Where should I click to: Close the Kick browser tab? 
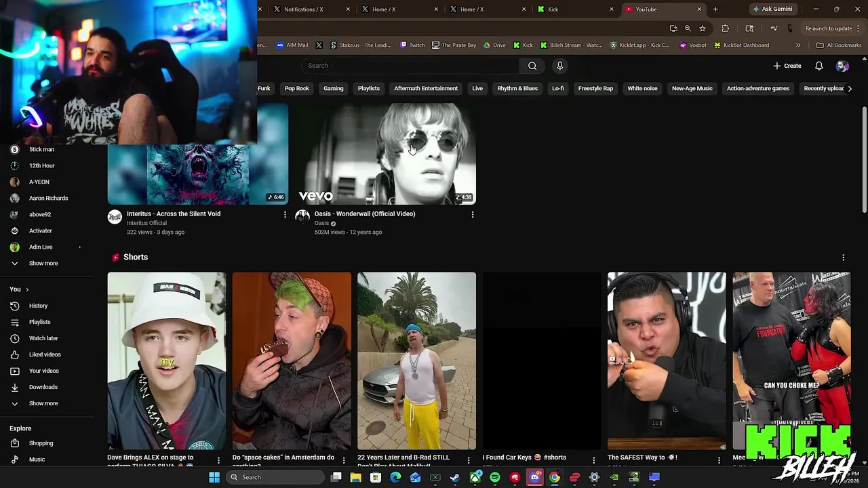pos(612,9)
